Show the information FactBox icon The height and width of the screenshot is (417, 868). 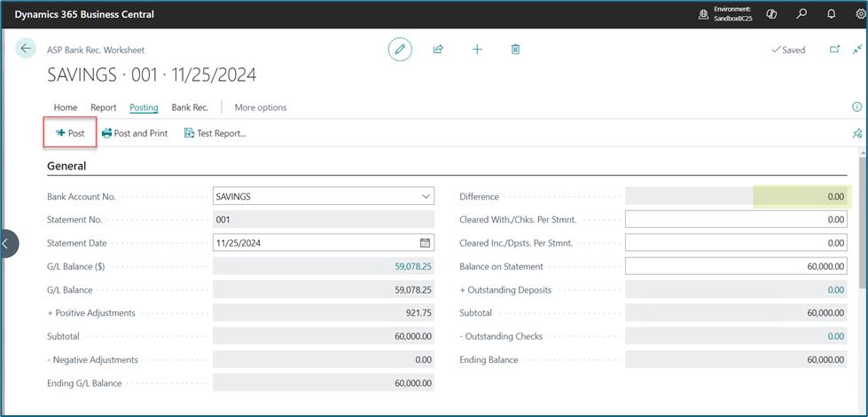click(856, 106)
